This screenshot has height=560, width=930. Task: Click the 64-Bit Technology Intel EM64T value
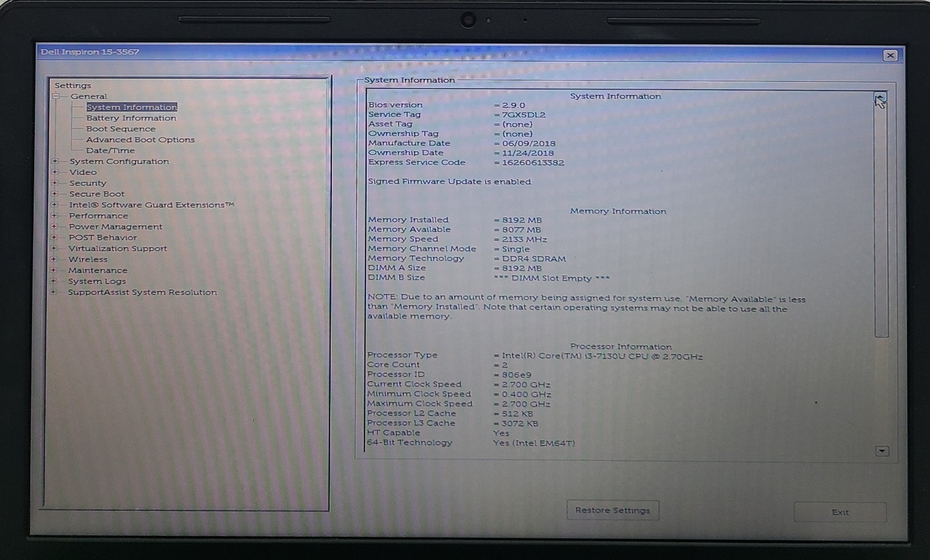pos(534,443)
